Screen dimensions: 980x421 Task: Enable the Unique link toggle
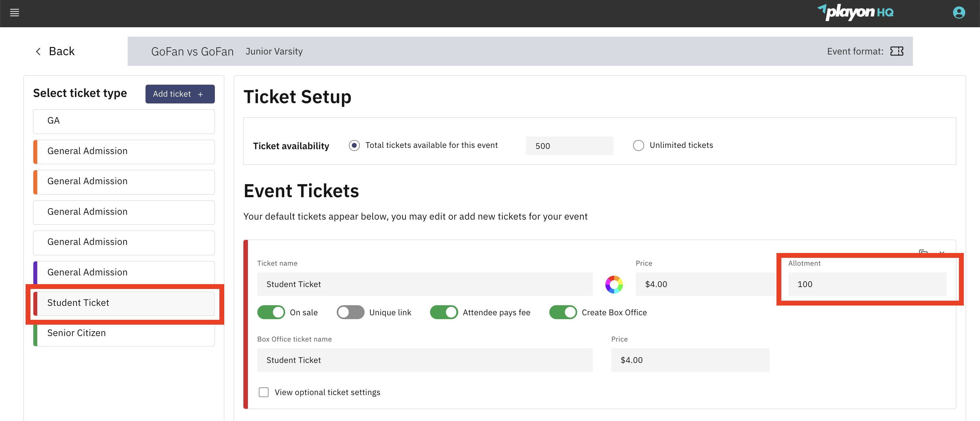click(350, 312)
